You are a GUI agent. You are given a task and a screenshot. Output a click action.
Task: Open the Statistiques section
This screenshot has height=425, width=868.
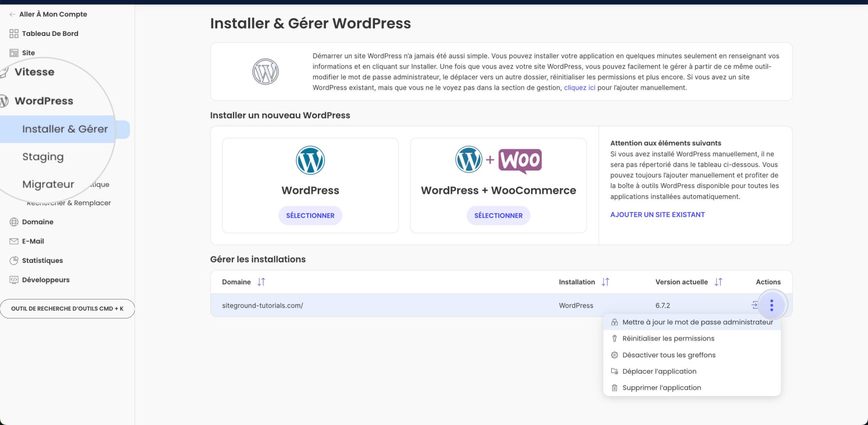tap(42, 260)
